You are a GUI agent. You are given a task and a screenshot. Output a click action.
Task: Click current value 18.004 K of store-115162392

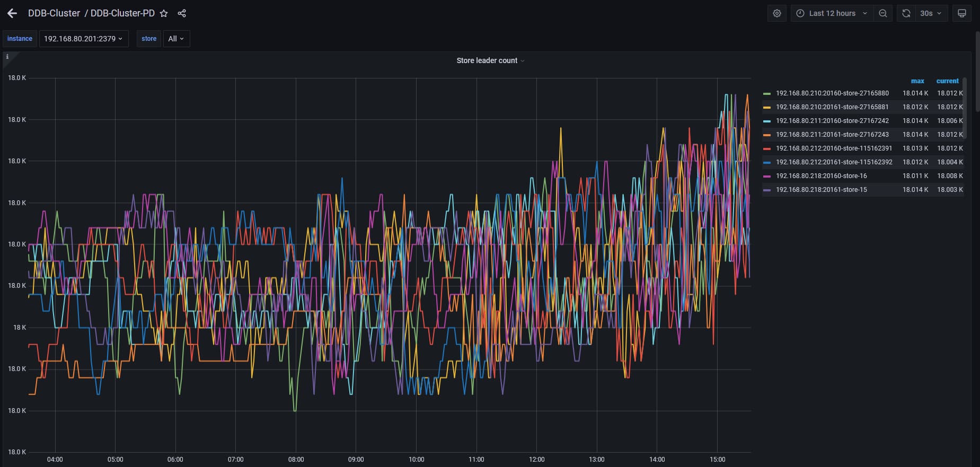click(950, 162)
